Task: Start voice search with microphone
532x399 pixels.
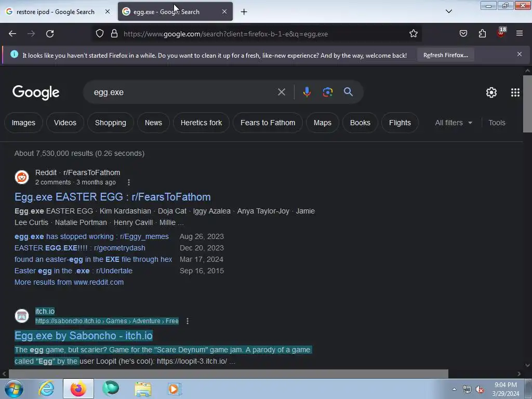Action: 307,92
